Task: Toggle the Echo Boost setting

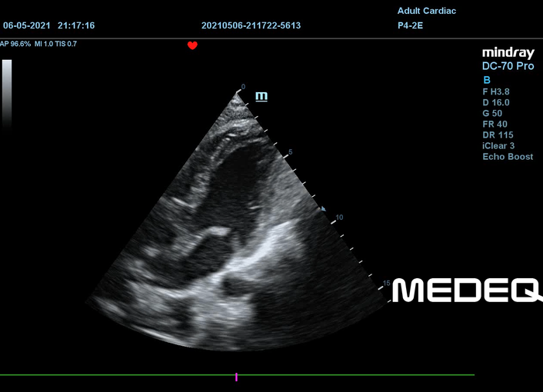Action: [x=508, y=157]
